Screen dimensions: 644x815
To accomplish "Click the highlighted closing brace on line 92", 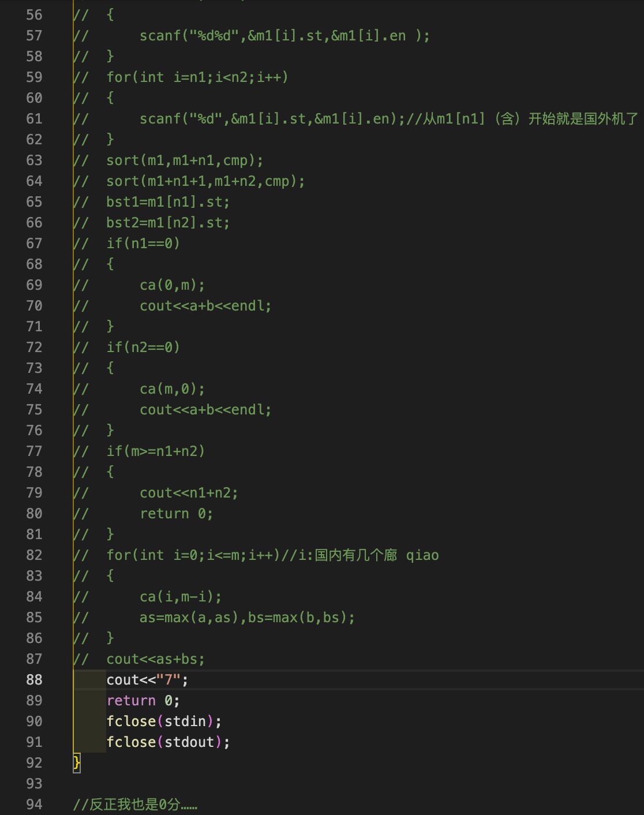I will point(77,763).
